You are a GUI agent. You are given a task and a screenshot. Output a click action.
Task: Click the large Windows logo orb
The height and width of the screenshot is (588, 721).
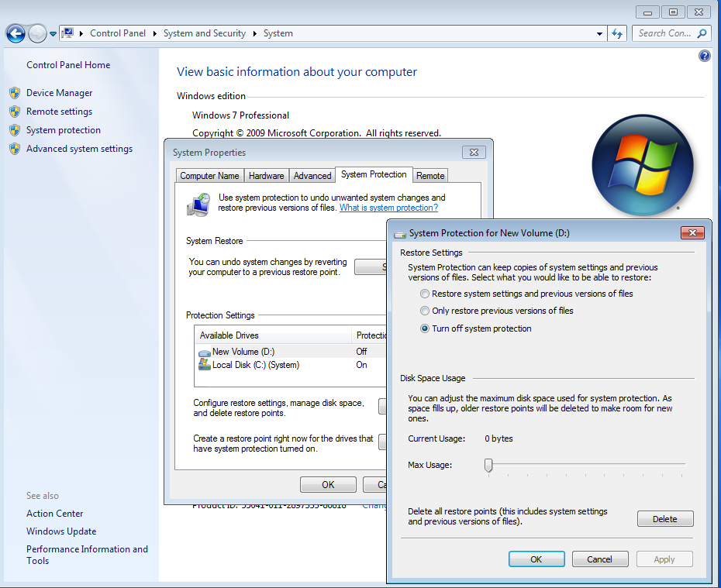pos(643,165)
